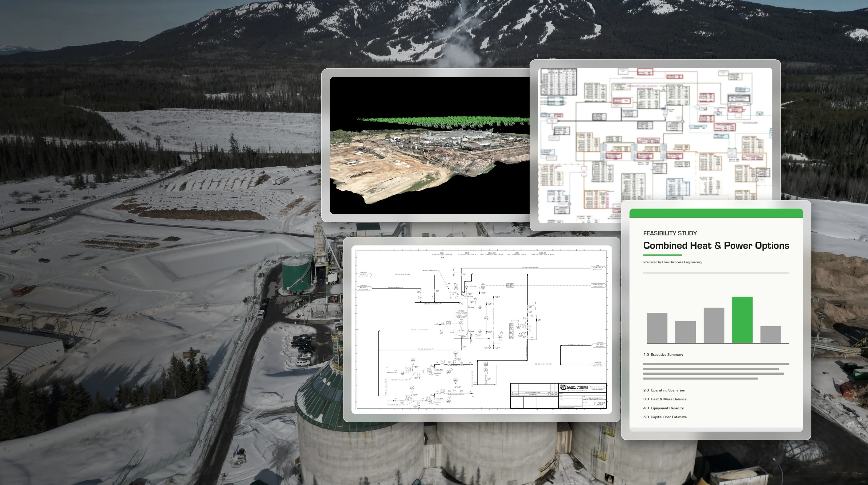Image resolution: width=868 pixels, height=485 pixels.
Task: Open section "4.0 Equipment Capacity"
Action: point(663,408)
